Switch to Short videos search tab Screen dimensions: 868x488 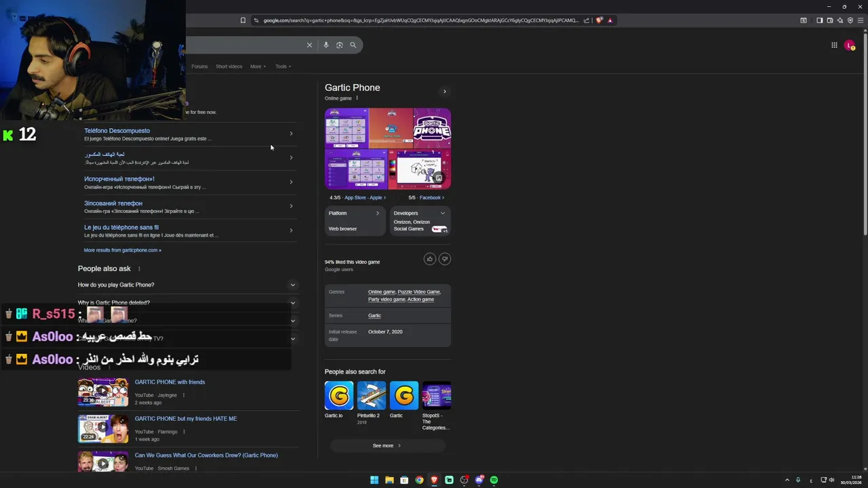tap(229, 66)
